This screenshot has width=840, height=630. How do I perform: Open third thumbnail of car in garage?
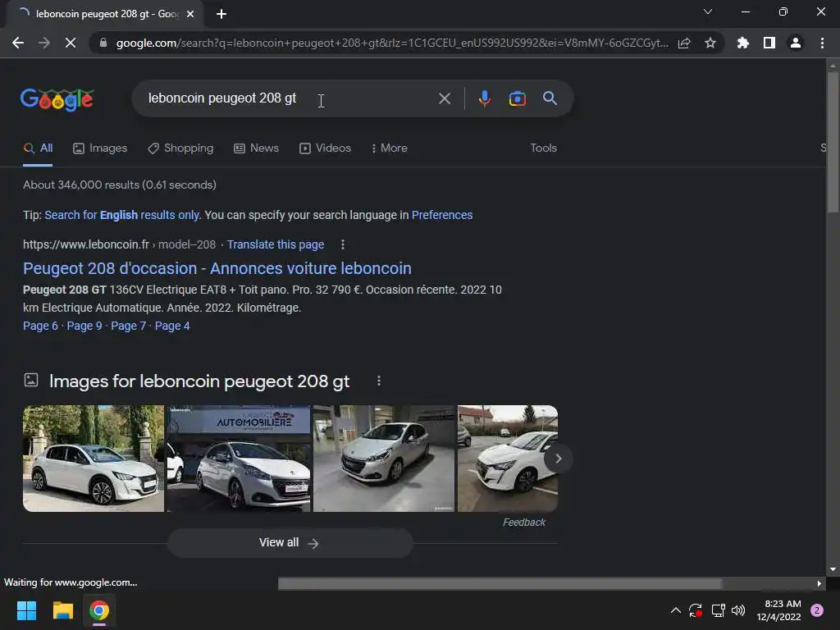pyautogui.click(x=384, y=459)
